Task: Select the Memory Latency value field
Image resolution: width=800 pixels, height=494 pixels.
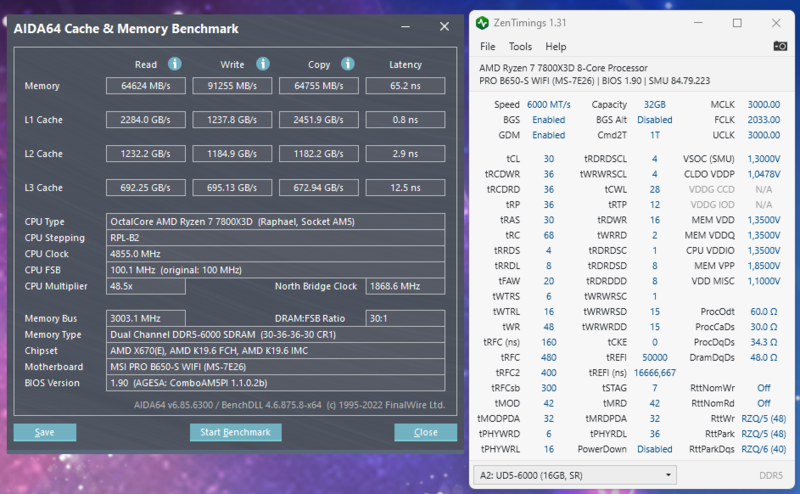Action: 405,86
